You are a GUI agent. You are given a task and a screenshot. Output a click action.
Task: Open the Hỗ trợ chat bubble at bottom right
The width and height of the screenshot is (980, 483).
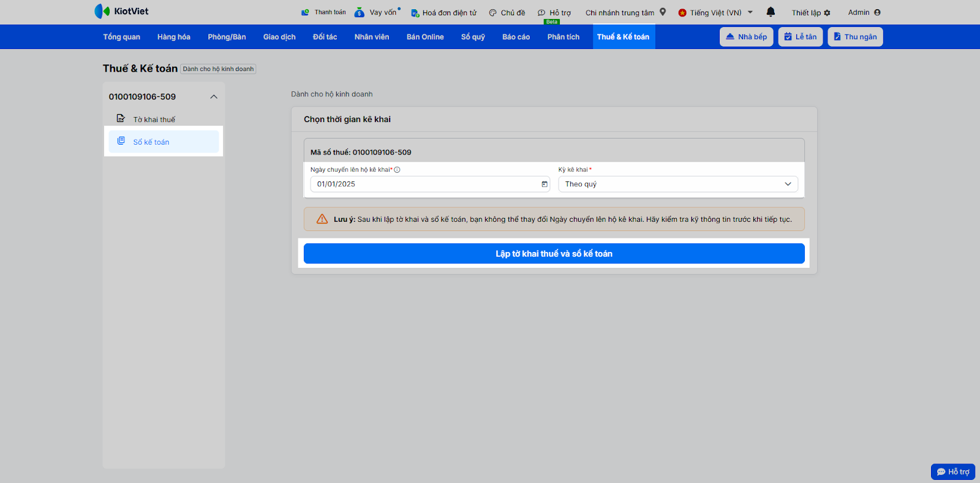[953, 471]
